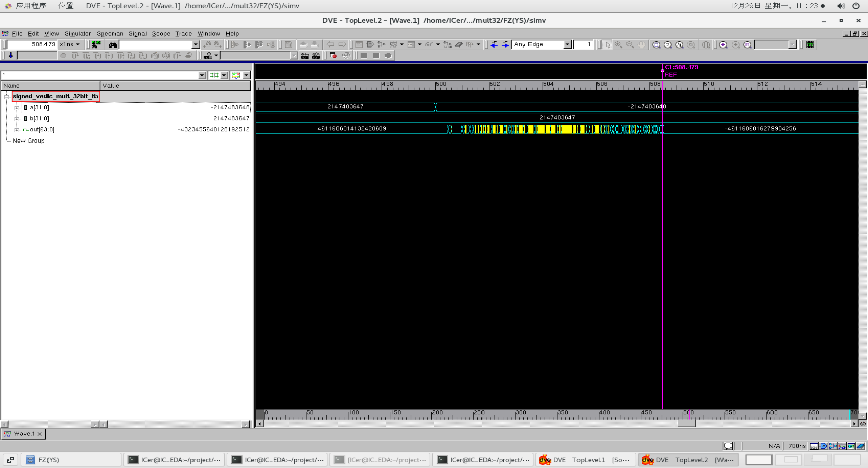Screen dimensions: 868x468
Task: Expand the out[63:0] signal node
Action: click(17, 130)
